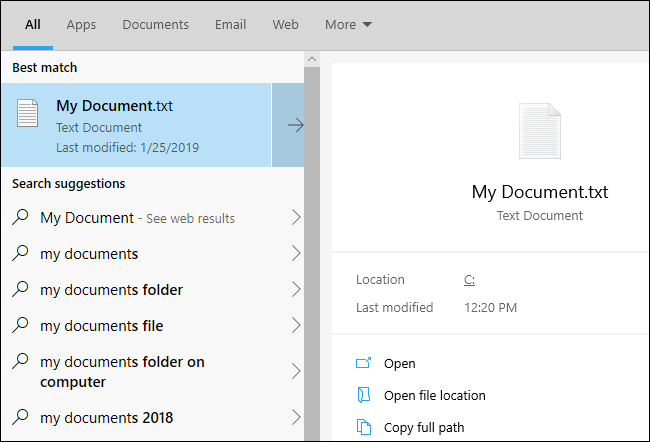Click the search icon next to 'My Document - See web results'
Image resolution: width=650 pixels, height=442 pixels.
[x=20, y=217]
